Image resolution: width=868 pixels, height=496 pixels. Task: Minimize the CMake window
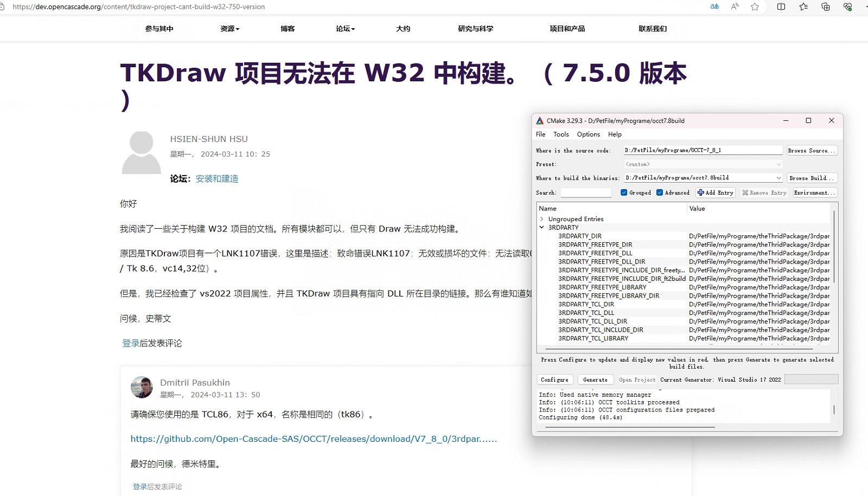786,120
